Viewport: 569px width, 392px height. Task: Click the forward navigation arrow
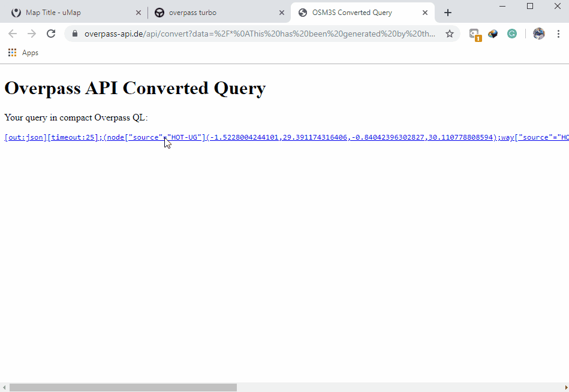pos(32,34)
